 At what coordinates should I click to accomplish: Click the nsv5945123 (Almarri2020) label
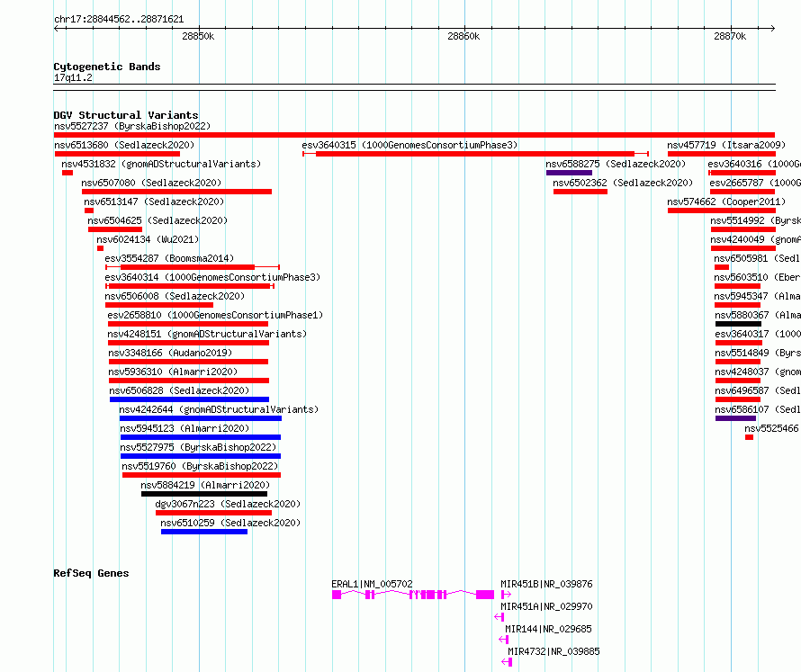click(x=184, y=428)
